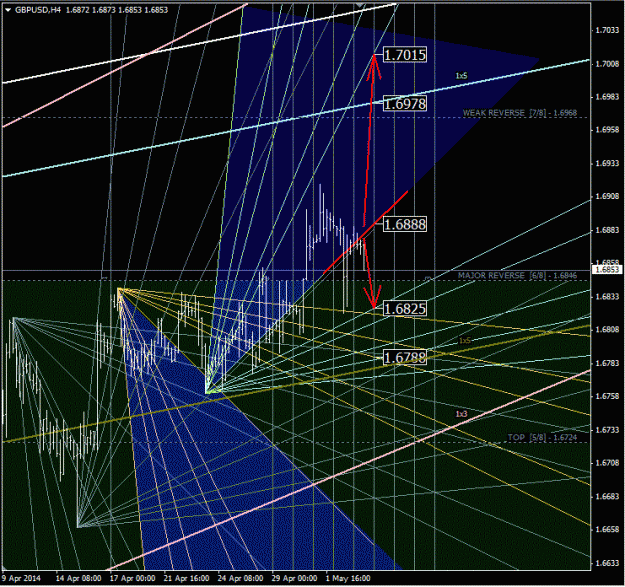Click the 14 Apr 08:00 time axis label
This screenshot has width=625, height=587.
tap(78, 578)
